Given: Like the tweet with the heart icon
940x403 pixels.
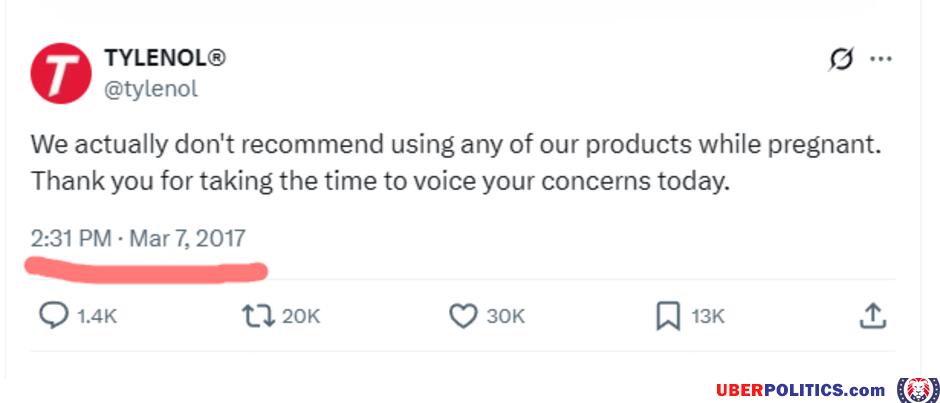Looking at the screenshot, I should (462, 316).
